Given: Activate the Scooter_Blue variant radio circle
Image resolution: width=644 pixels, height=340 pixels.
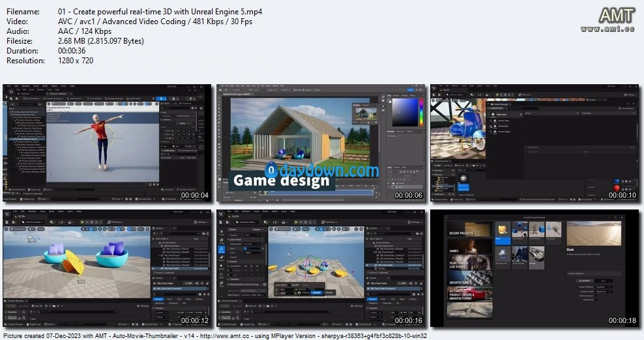Looking at the screenshot, I should pos(490,126).
